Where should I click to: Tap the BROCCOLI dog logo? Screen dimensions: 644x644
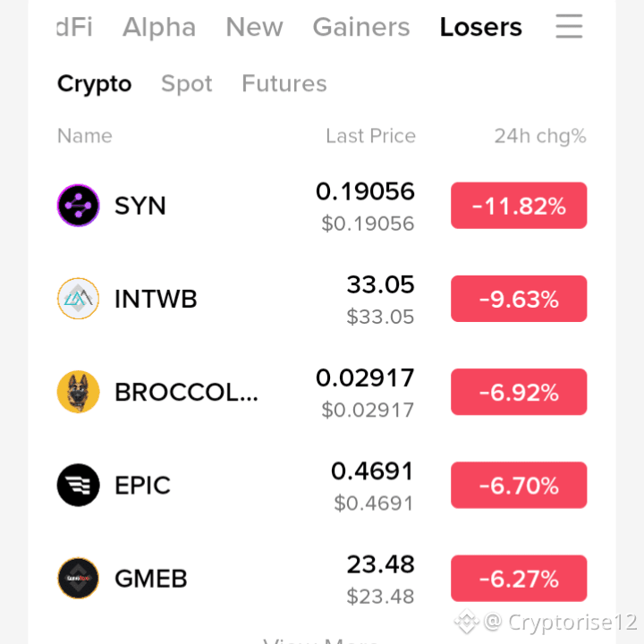(78, 392)
